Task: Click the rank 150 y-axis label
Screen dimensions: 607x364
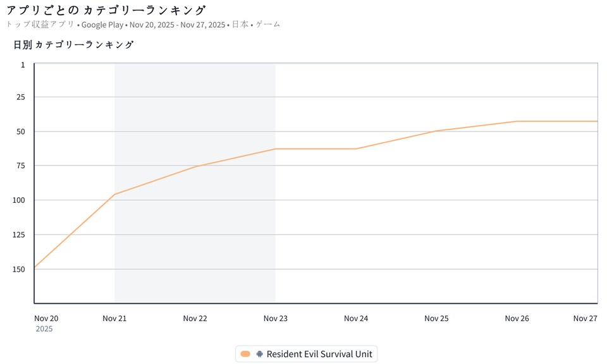Action: pyautogui.click(x=18, y=269)
